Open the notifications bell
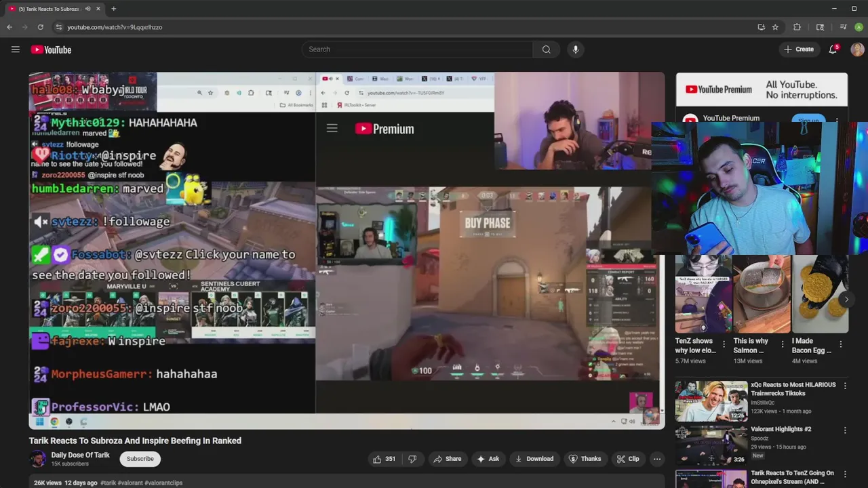This screenshot has height=488, width=868. point(833,49)
